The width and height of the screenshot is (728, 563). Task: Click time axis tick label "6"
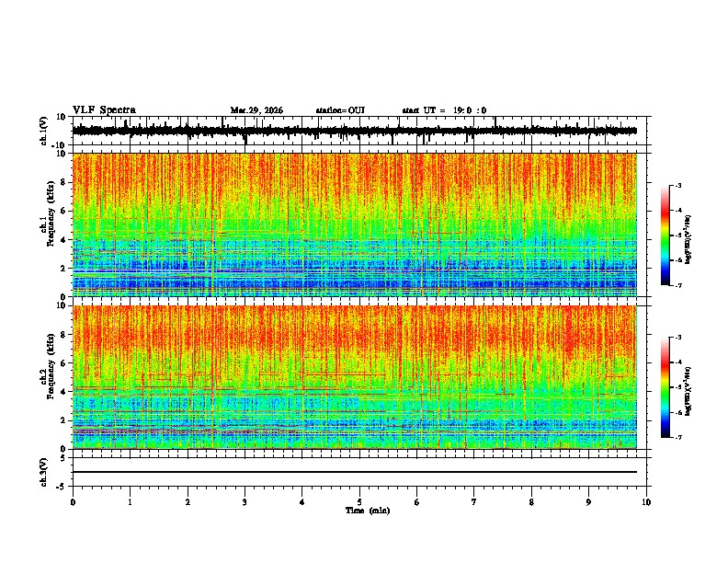(417, 502)
